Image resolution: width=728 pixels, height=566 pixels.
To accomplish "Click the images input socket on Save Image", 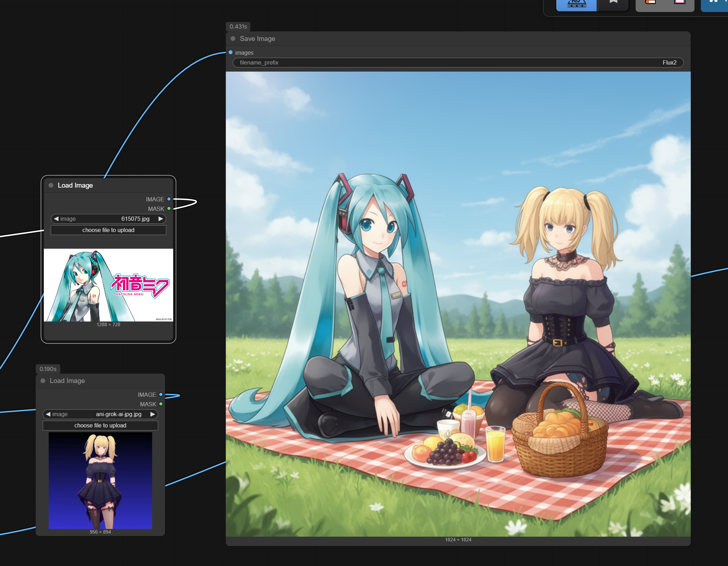I will click(x=231, y=53).
